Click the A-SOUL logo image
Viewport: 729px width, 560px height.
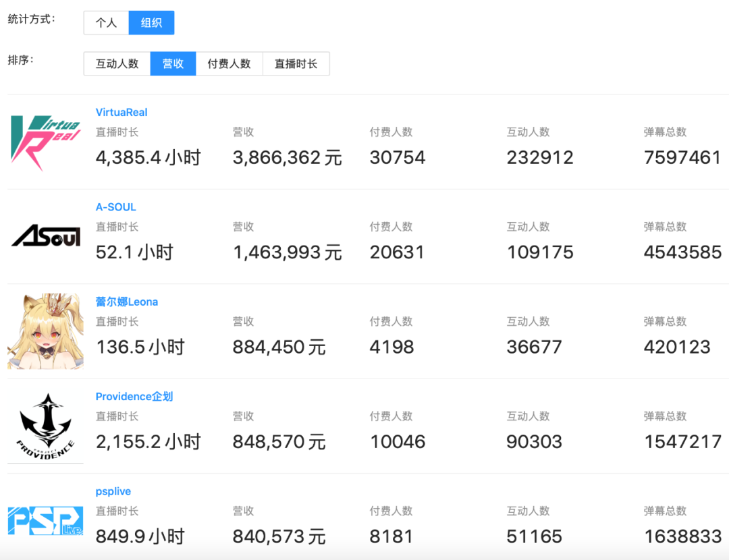pos(45,236)
